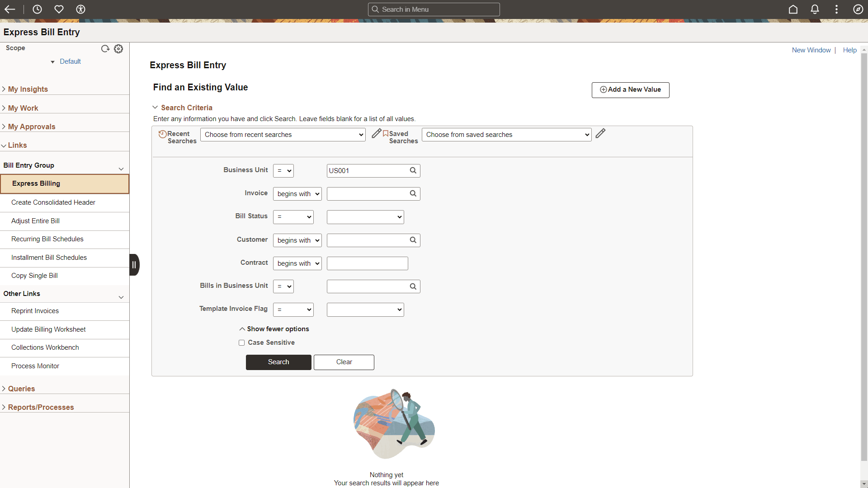Image resolution: width=868 pixels, height=488 pixels.
Task: Open the Bill Status value dropdown
Action: click(x=365, y=217)
